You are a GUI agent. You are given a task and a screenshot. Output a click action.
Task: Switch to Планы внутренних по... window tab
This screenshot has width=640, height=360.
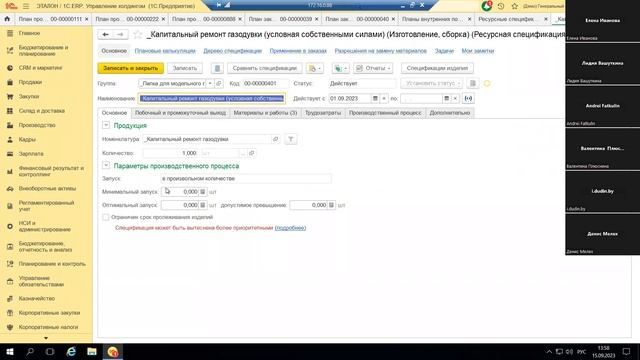tap(433, 19)
